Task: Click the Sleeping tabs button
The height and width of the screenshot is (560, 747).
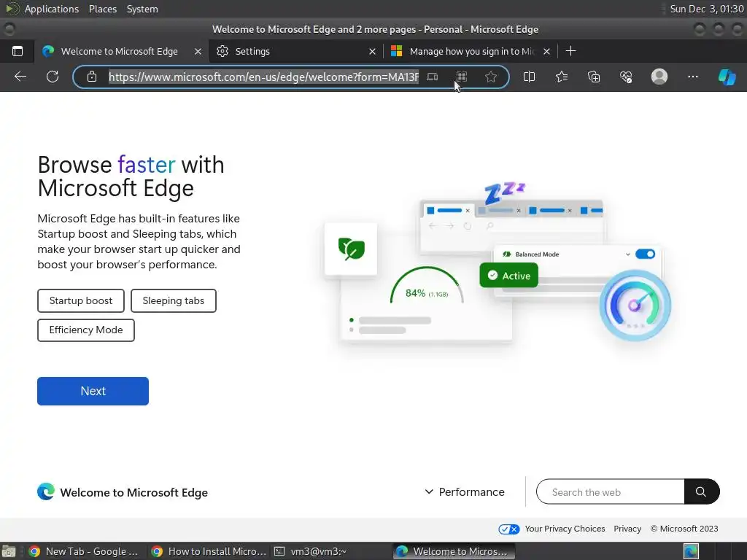Action: [174, 300]
